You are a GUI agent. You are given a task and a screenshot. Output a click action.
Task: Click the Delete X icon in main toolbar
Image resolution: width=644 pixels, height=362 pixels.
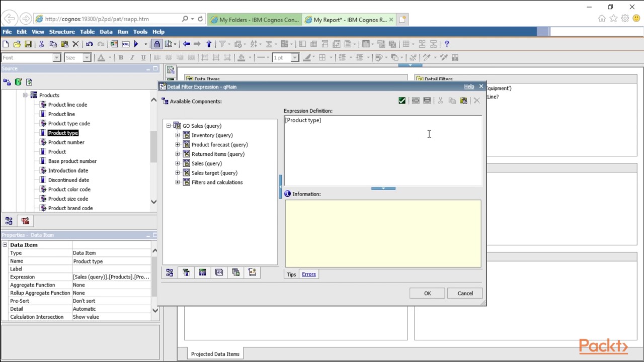[x=76, y=44]
